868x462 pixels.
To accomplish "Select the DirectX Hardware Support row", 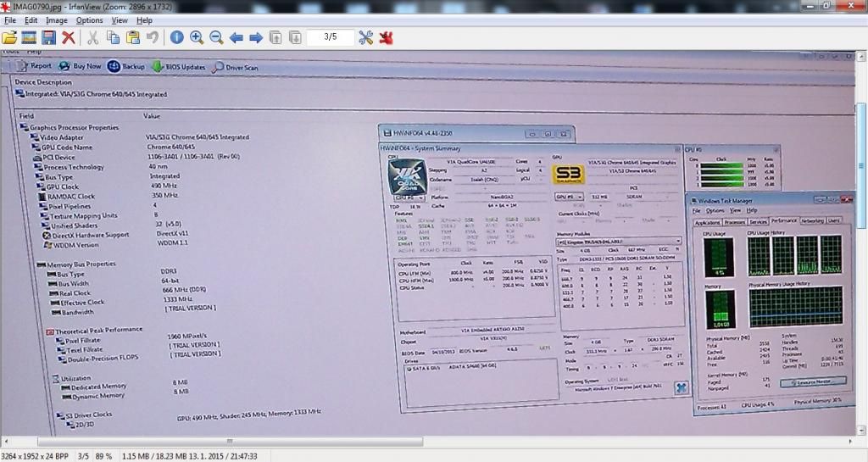I will point(86,235).
